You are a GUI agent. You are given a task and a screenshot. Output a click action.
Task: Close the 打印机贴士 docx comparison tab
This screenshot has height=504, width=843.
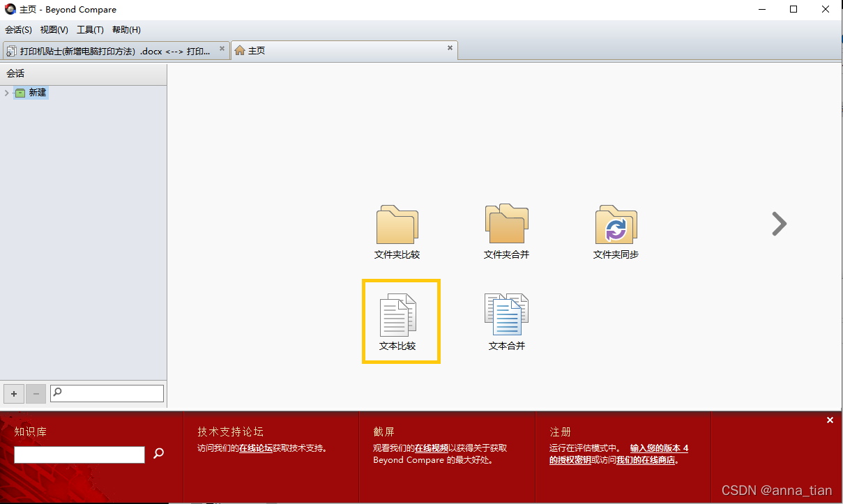pyautogui.click(x=222, y=49)
